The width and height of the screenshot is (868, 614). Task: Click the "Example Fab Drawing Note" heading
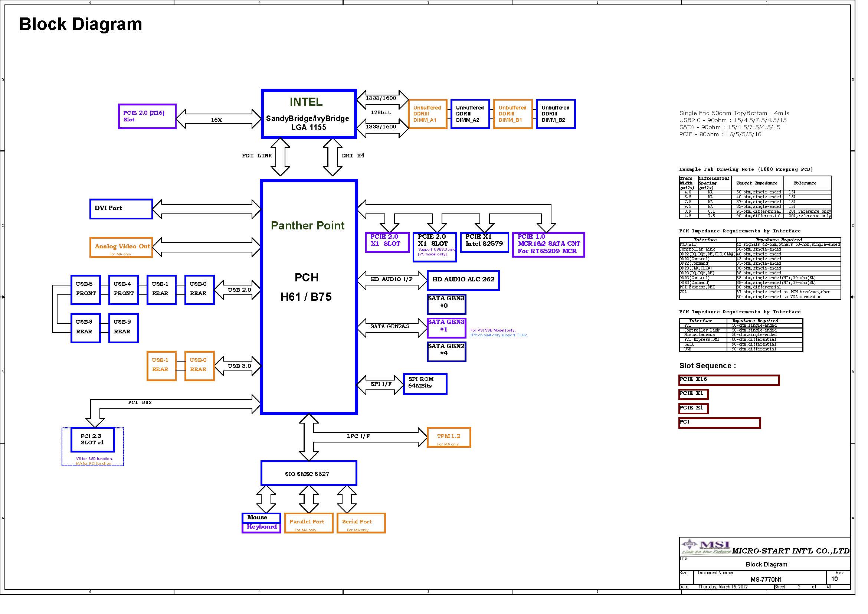tap(746, 169)
